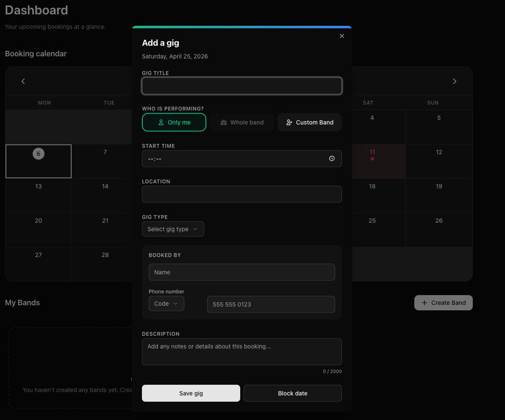Select the Only me performer option
The image size is (505, 420).
click(x=174, y=122)
